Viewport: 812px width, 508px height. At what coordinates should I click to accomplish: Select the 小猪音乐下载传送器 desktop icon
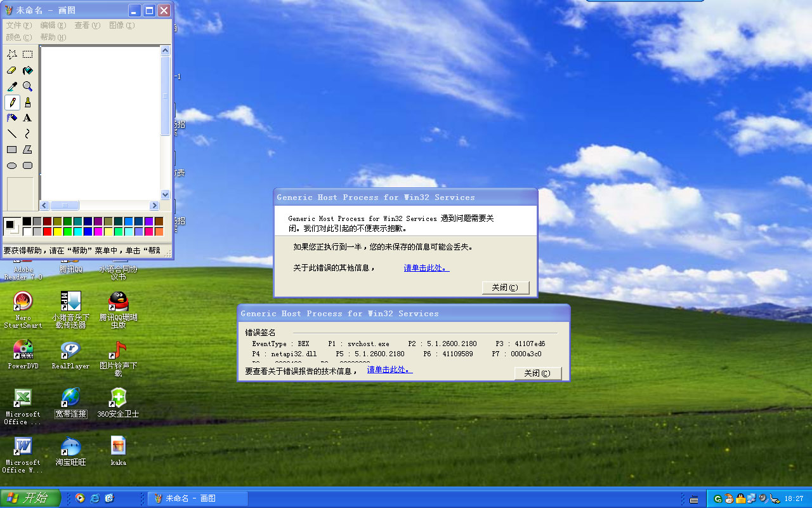[x=70, y=311]
